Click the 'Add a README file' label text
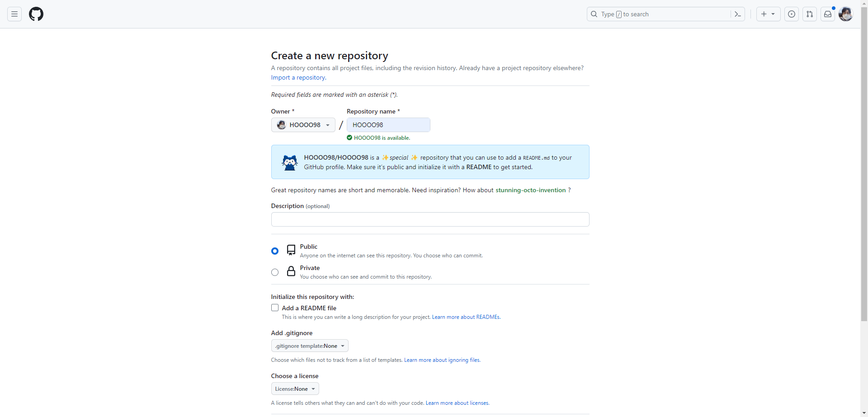The image size is (868, 417). click(x=309, y=308)
